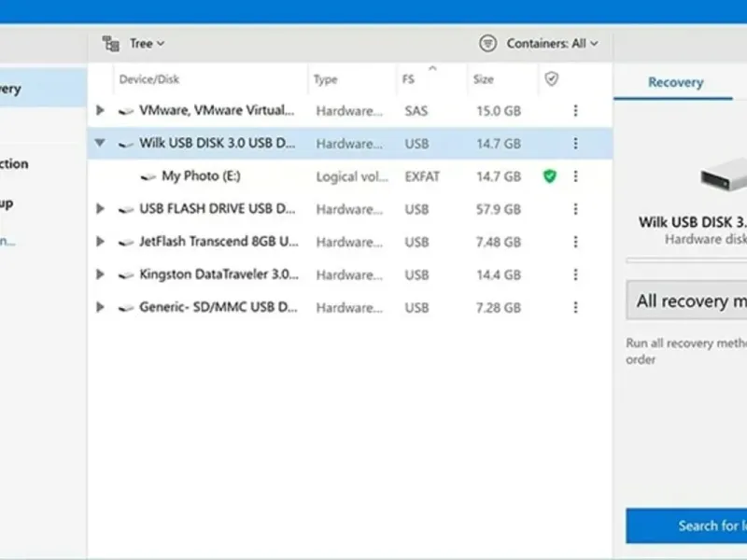
Task: Open more options for USB FLASH DRIVE
Action: point(575,209)
